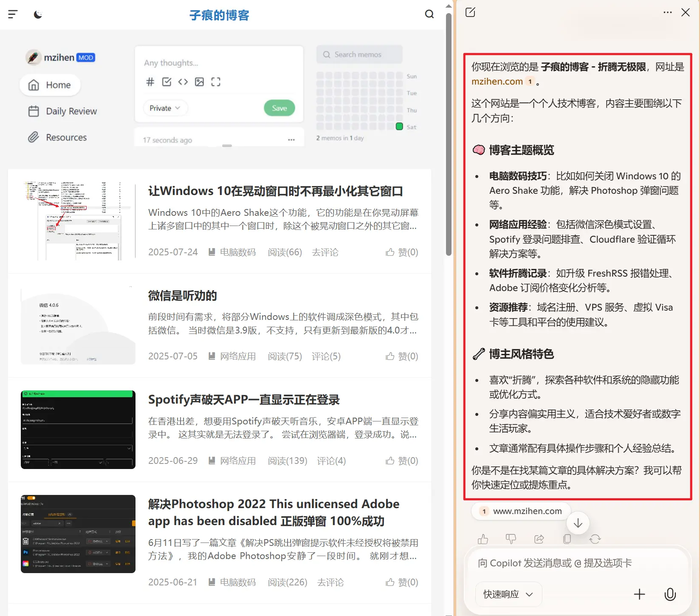700x616 pixels.
Task: Open Resources in memos sidebar
Action: pos(57,138)
